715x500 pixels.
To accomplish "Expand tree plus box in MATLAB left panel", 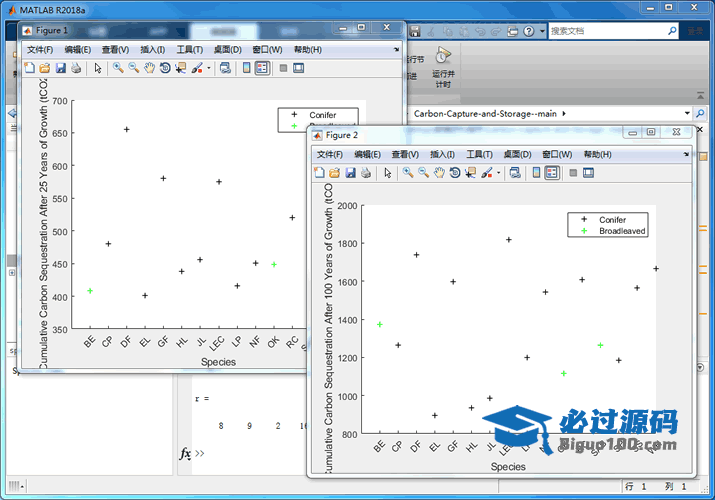I will click(12, 273).
